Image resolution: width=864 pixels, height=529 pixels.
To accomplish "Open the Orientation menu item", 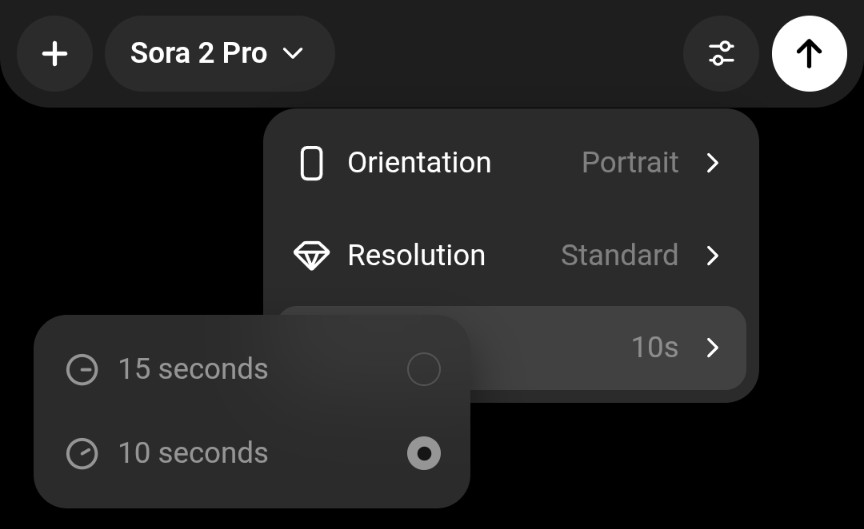I will (419, 163).
